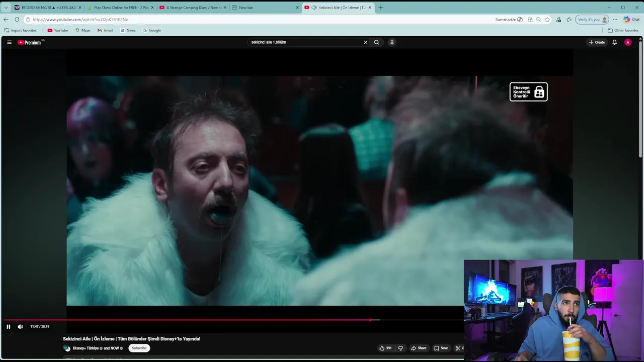Click the magnifier search button
The image size is (644, 362).
tap(376, 42)
